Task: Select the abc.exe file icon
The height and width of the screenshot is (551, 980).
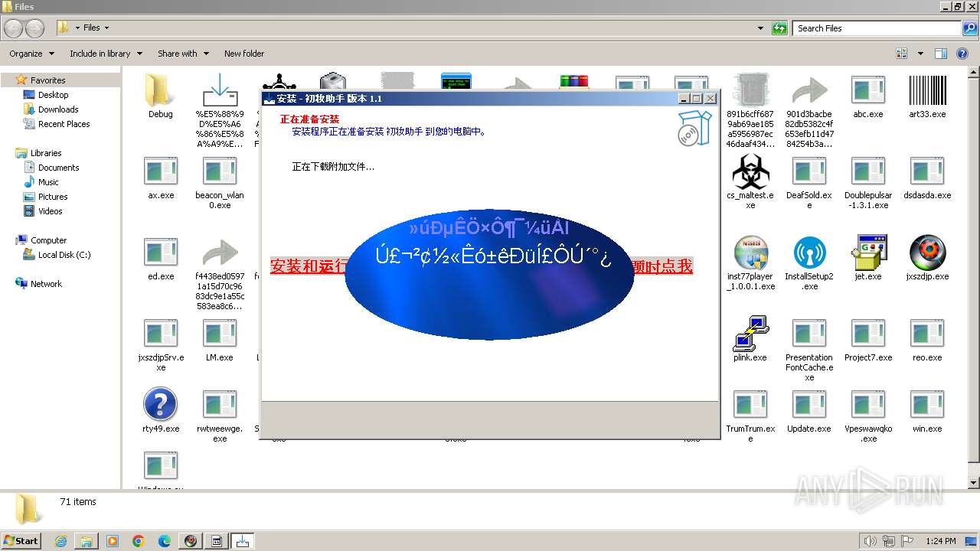Action: [867, 90]
